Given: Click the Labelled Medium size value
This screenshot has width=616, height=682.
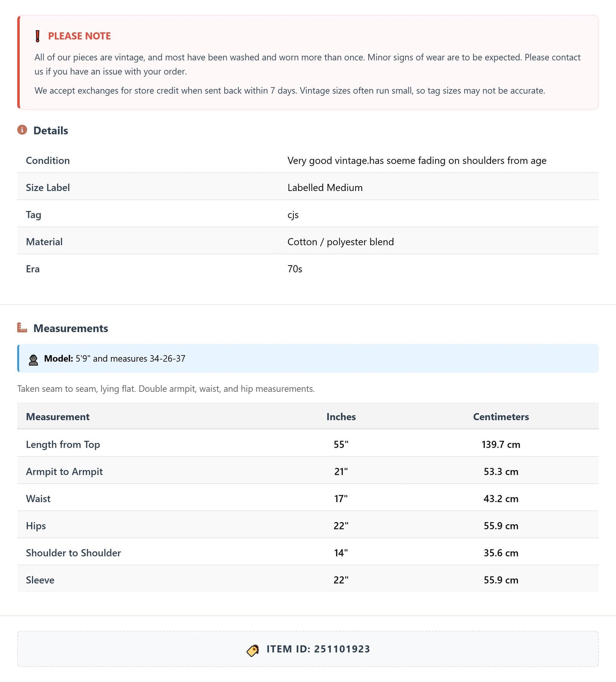Looking at the screenshot, I should pos(325,188).
